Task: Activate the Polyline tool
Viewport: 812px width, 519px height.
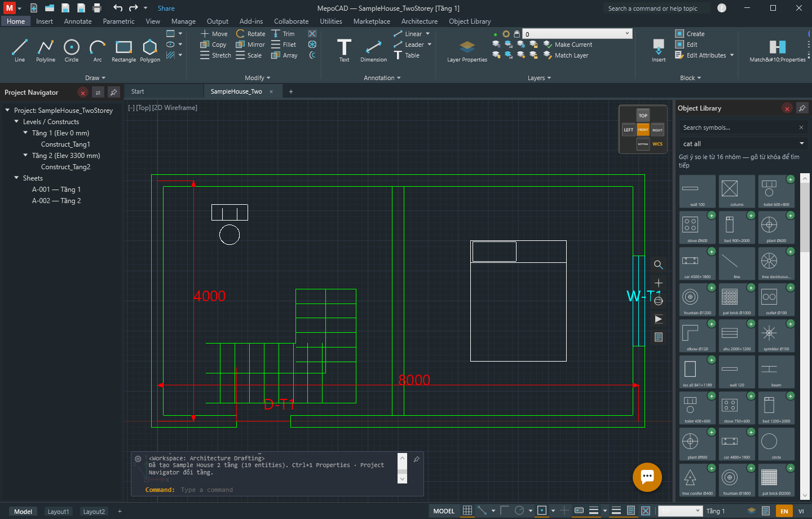Action: (x=46, y=50)
